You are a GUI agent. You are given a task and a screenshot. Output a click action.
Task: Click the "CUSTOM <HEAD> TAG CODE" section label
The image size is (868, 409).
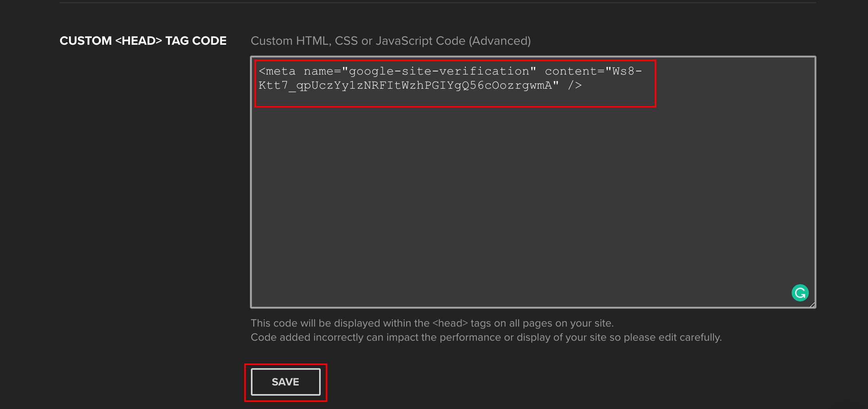click(143, 41)
